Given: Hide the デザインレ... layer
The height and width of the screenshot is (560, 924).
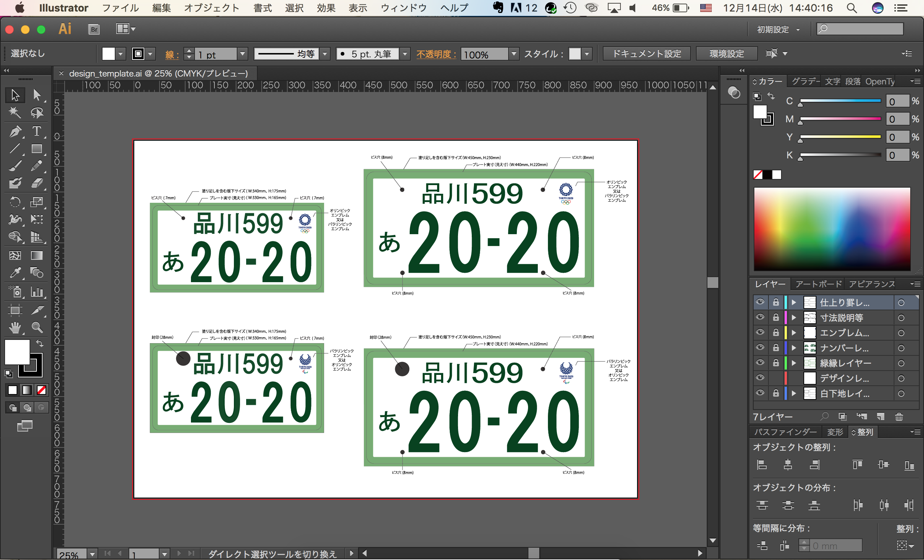Looking at the screenshot, I should click(x=760, y=378).
